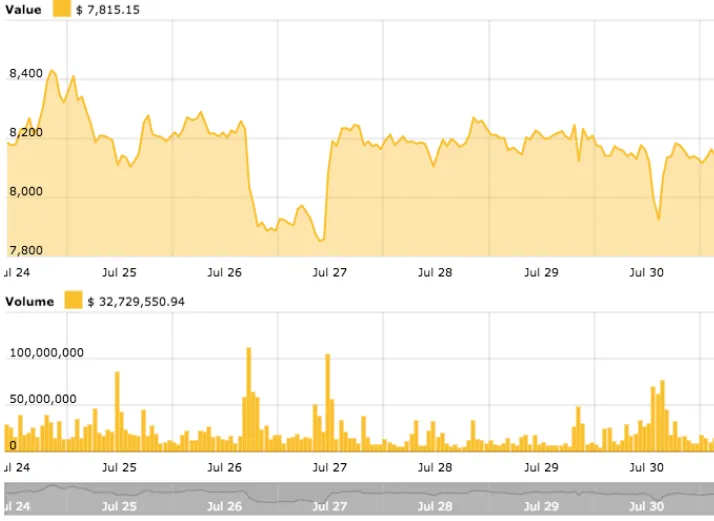Click Jul 26 on the gray range navigator
The width and height of the screenshot is (714, 521).
pyautogui.click(x=224, y=506)
